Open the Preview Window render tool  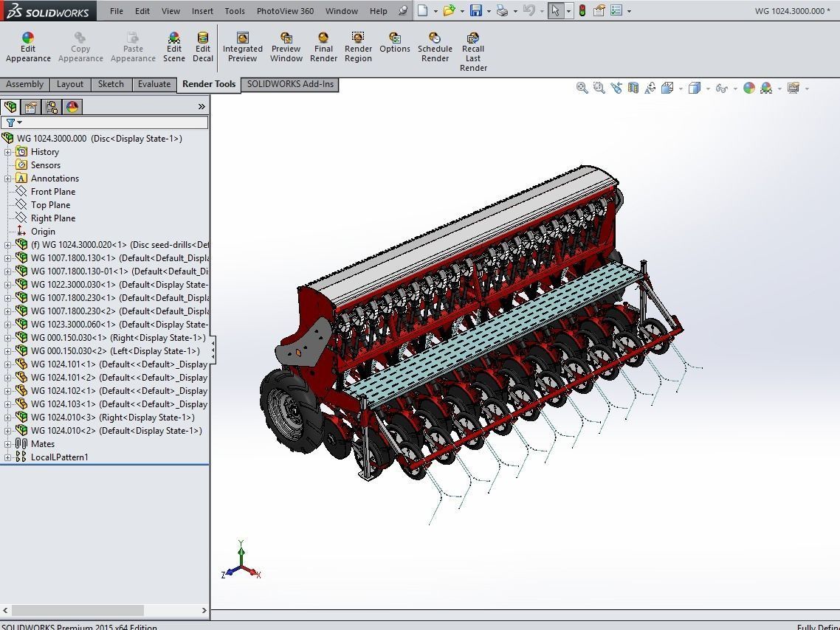286,47
